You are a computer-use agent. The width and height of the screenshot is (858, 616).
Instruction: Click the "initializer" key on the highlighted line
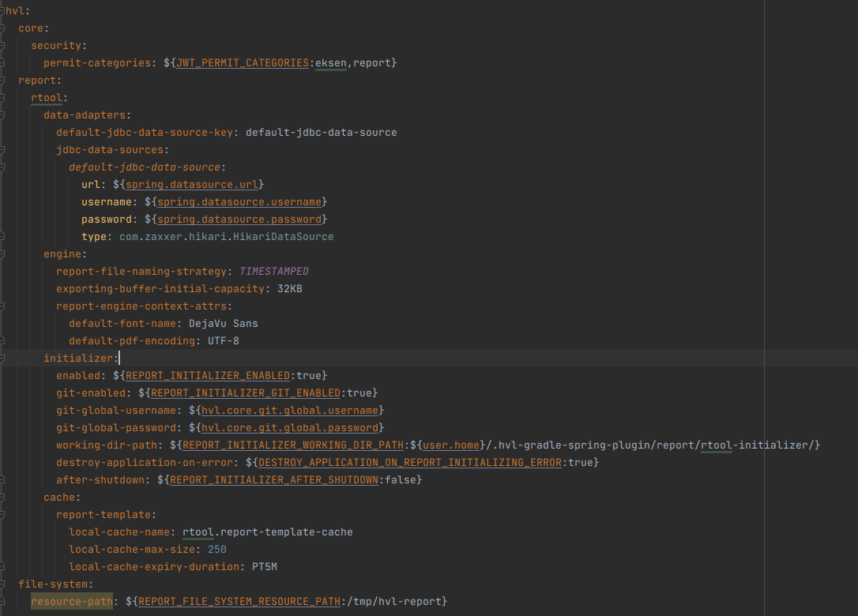(78, 359)
